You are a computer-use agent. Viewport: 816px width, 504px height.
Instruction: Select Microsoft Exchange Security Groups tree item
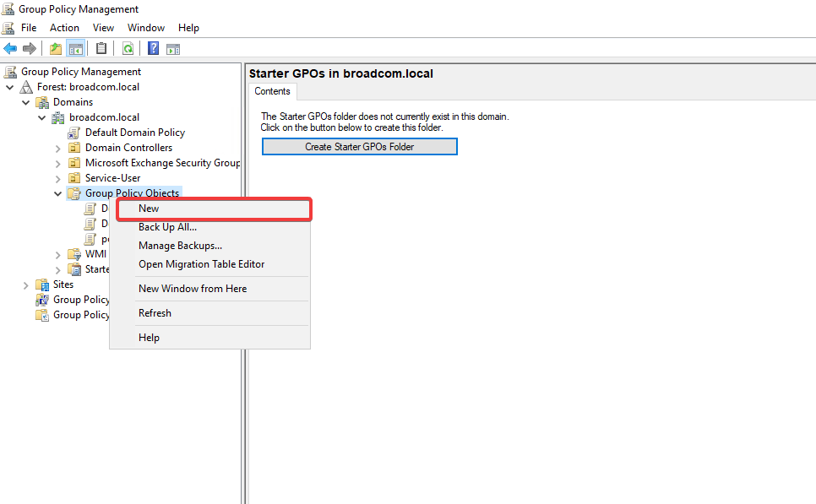coord(162,163)
